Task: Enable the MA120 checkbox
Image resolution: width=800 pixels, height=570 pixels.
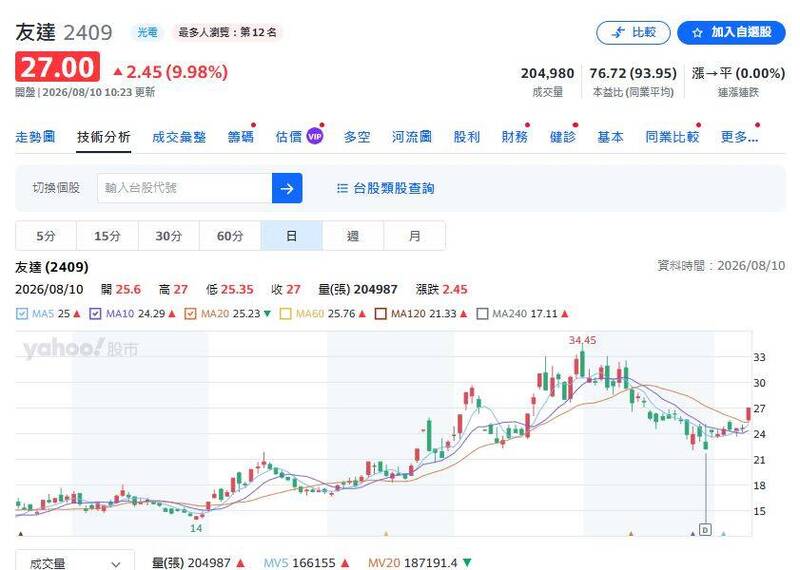Action: [381, 314]
